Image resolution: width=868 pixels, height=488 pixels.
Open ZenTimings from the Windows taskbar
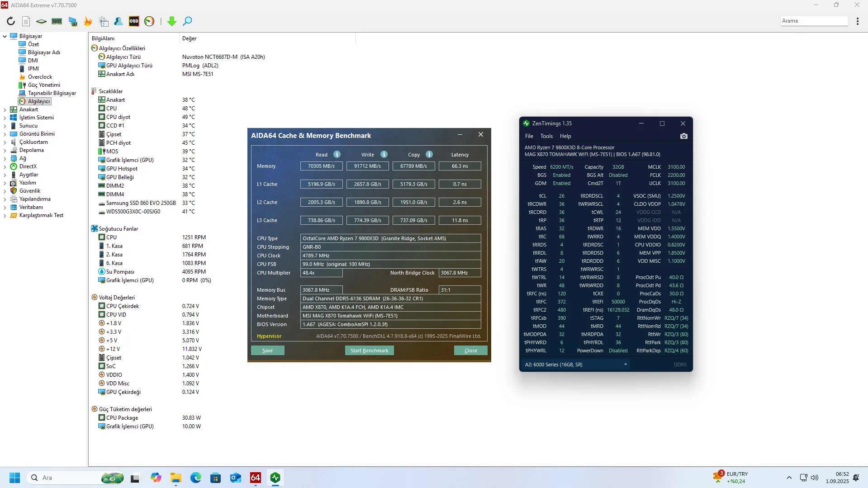tap(275, 478)
